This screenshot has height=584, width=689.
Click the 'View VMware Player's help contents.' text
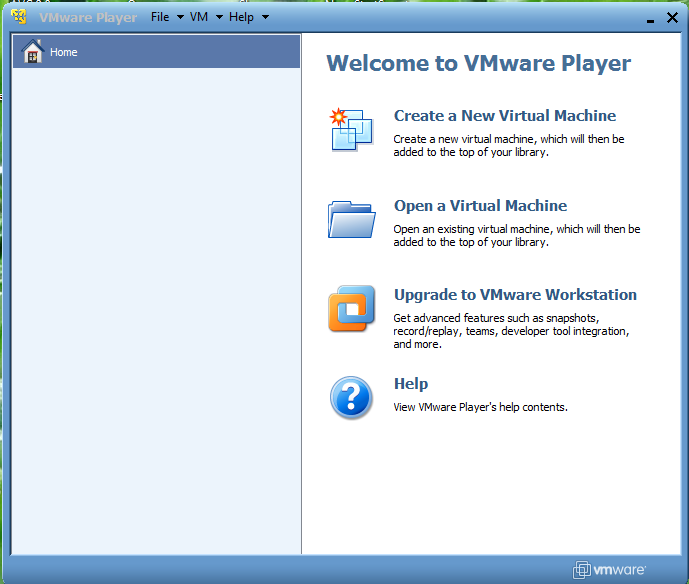pos(480,407)
